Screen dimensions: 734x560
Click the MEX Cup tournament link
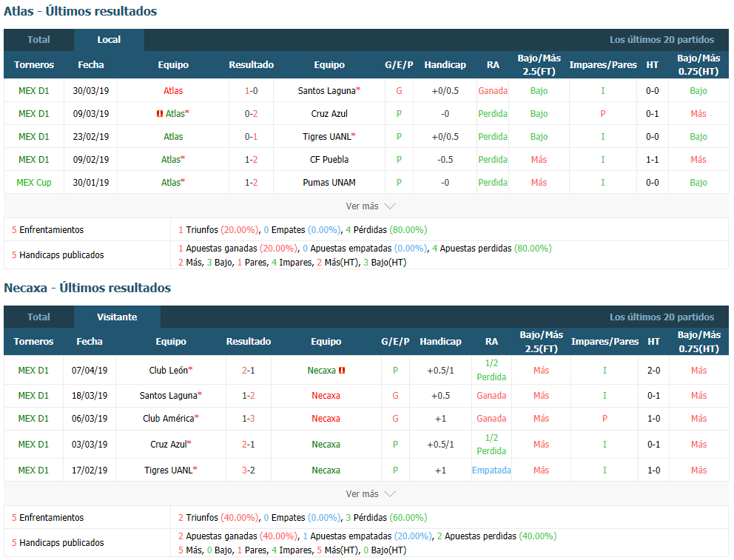click(34, 183)
